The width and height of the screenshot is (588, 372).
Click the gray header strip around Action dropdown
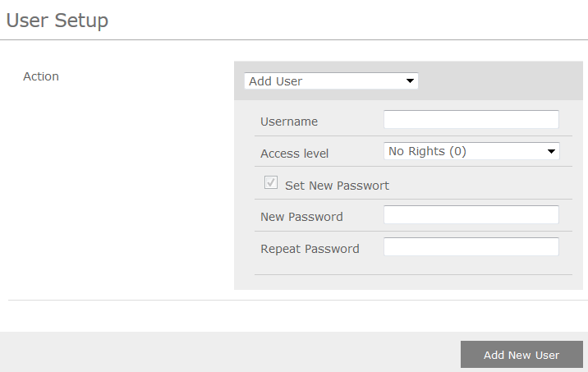[x=501, y=81]
